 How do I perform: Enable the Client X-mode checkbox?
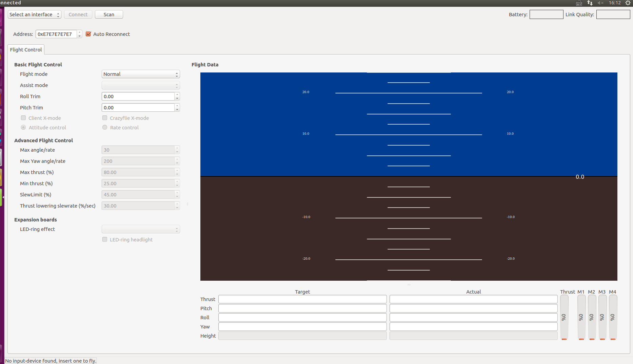tap(23, 118)
